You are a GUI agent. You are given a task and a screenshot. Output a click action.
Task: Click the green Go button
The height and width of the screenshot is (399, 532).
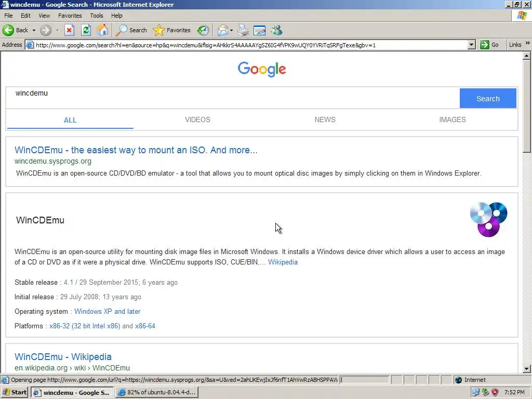[x=489, y=45]
